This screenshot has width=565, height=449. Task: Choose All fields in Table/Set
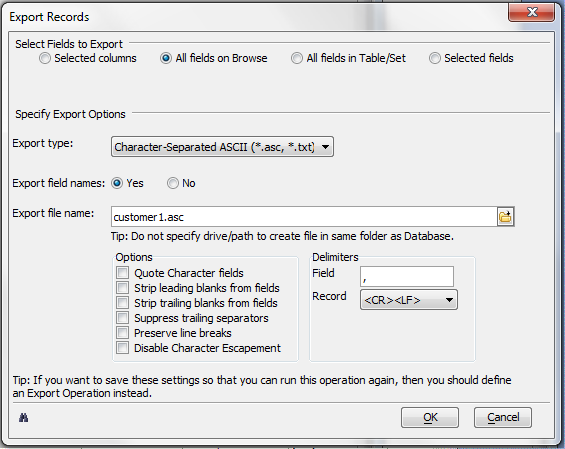(x=297, y=58)
